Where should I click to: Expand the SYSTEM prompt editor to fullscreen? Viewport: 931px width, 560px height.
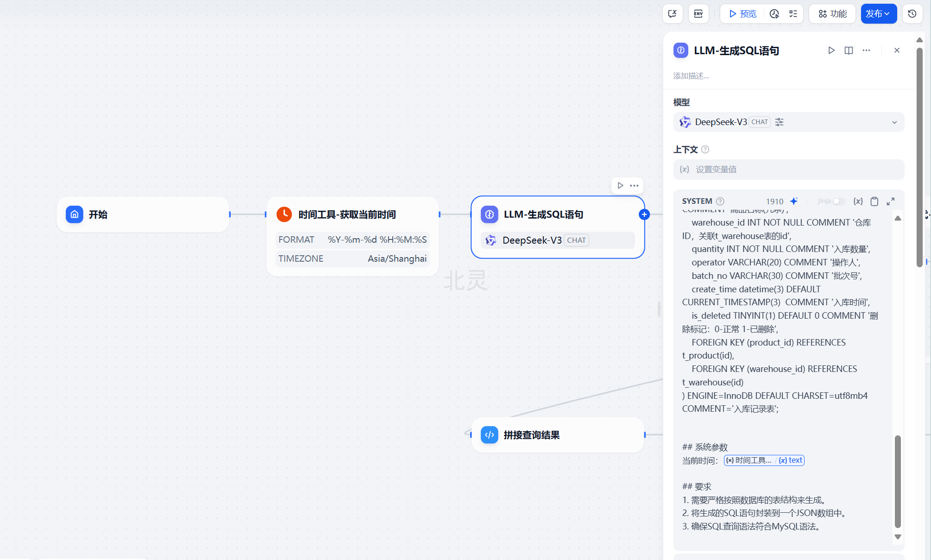click(891, 201)
